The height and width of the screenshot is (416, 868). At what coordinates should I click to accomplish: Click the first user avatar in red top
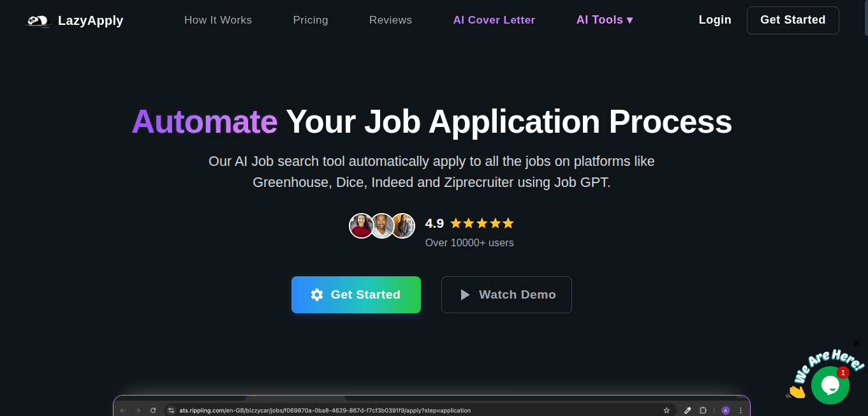pyautogui.click(x=361, y=226)
